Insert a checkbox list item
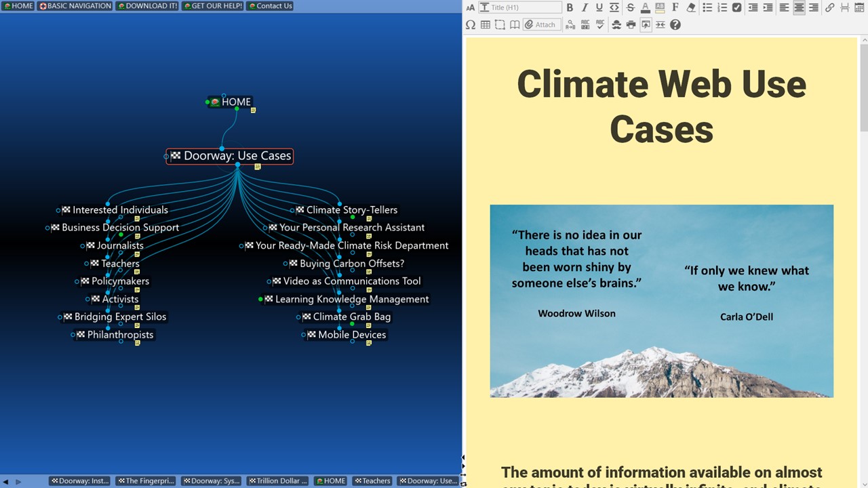The image size is (868, 488). [737, 7]
